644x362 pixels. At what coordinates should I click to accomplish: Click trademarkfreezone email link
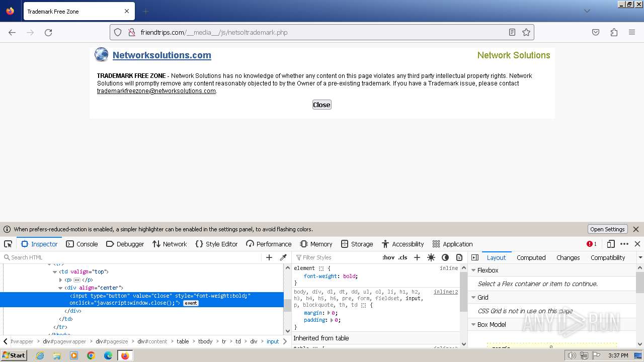pos(156,91)
